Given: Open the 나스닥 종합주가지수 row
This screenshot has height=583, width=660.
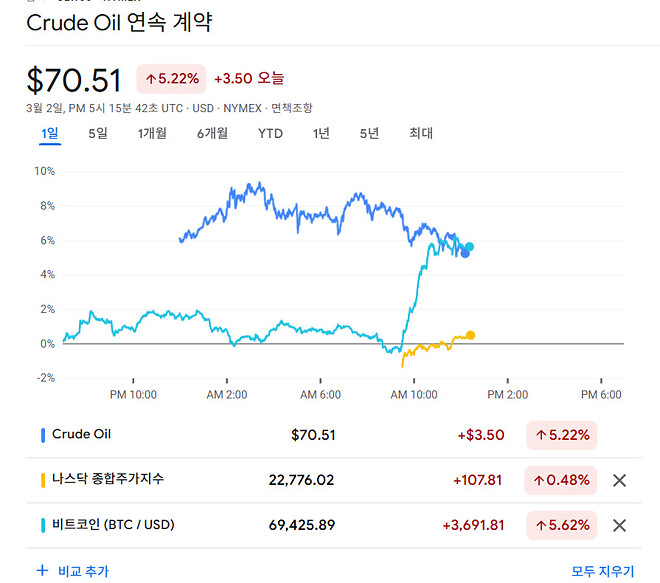Looking at the screenshot, I should [108, 480].
